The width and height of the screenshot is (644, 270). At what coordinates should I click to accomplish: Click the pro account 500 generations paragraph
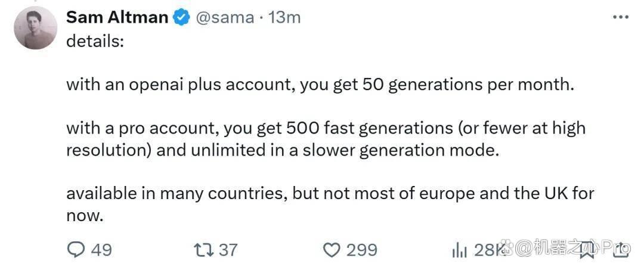tap(326, 139)
